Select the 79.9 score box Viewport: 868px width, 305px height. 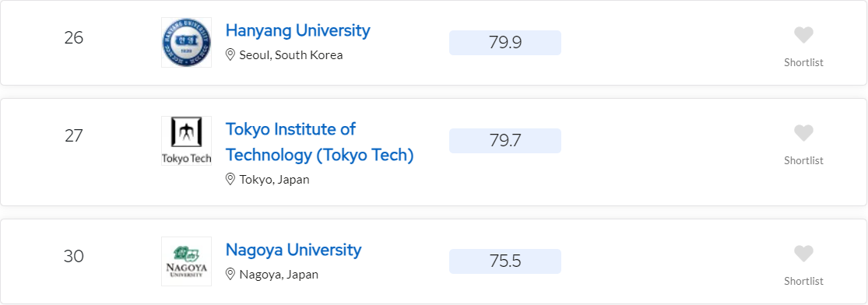(x=505, y=43)
